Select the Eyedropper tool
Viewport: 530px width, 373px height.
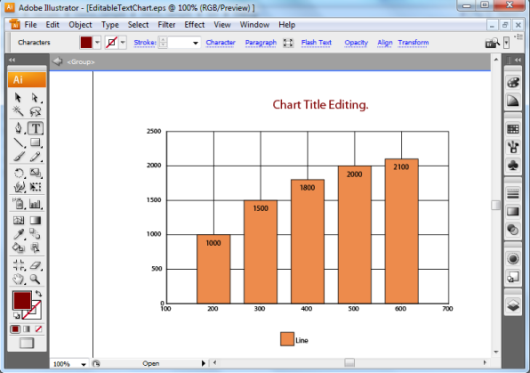19,234
